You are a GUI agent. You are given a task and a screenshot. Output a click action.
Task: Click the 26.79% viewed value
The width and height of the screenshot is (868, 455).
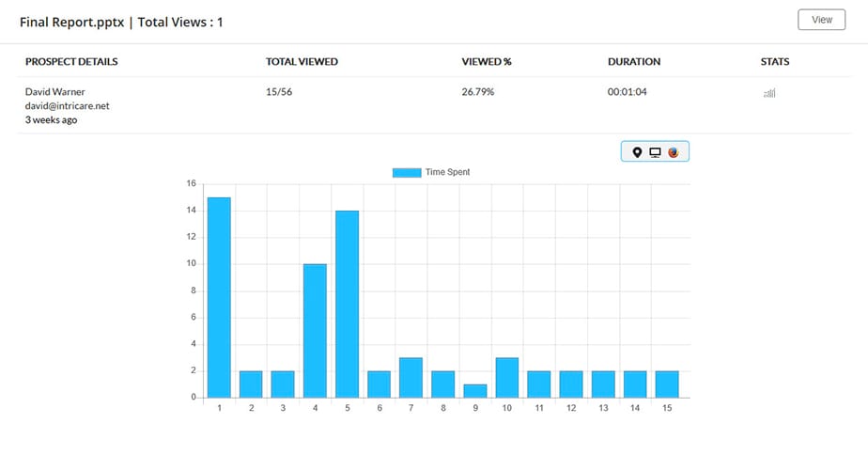pos(478,92)
